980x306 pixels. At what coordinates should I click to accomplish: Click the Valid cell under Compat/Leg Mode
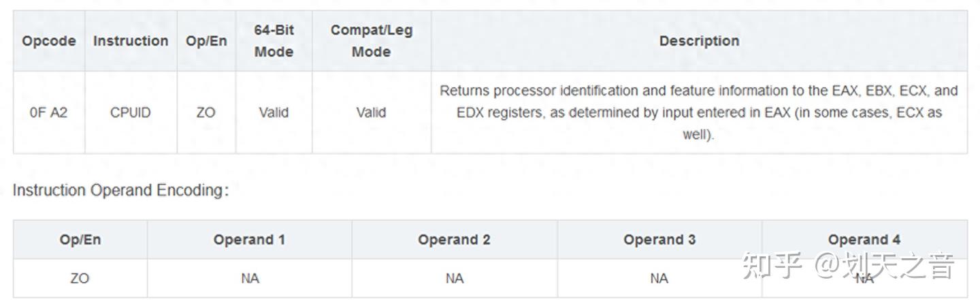pyautogui.click(x=371, y=112)
